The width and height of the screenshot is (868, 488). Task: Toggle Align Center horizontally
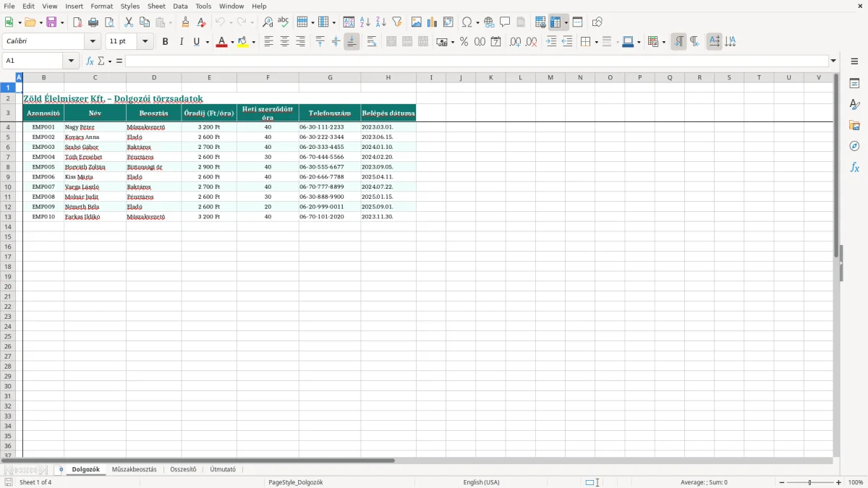pos(284,42)
